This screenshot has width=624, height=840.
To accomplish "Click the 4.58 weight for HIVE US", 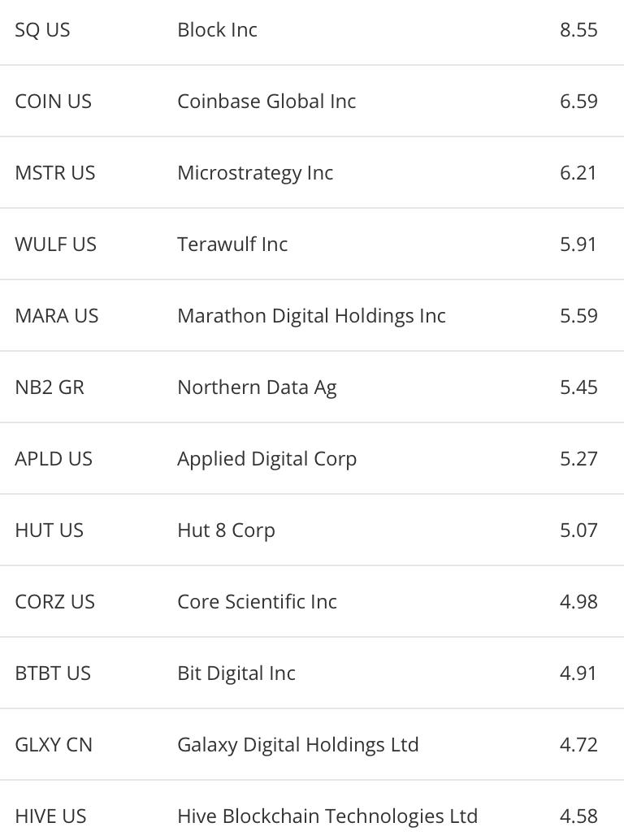I will click(x=578, y=816).
